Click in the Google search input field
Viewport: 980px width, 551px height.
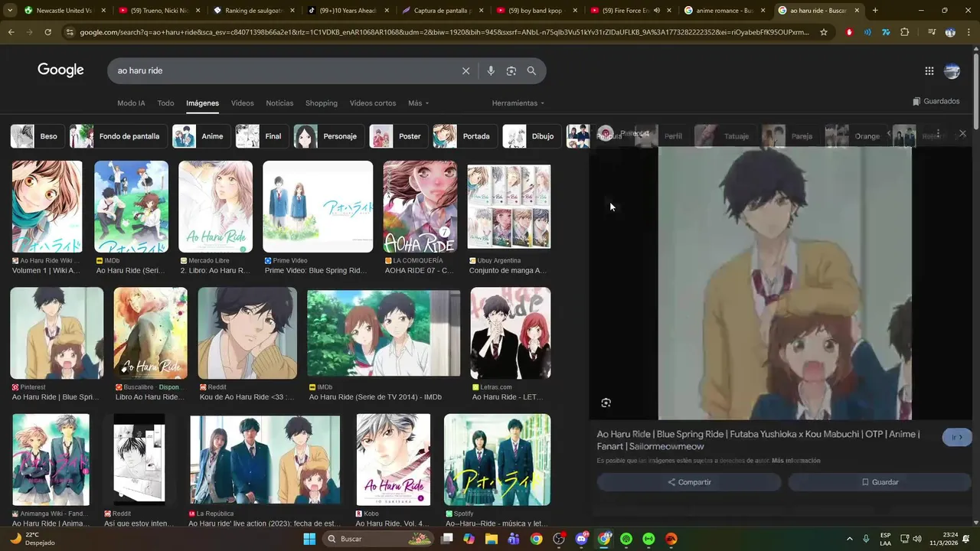click(287, 70)
